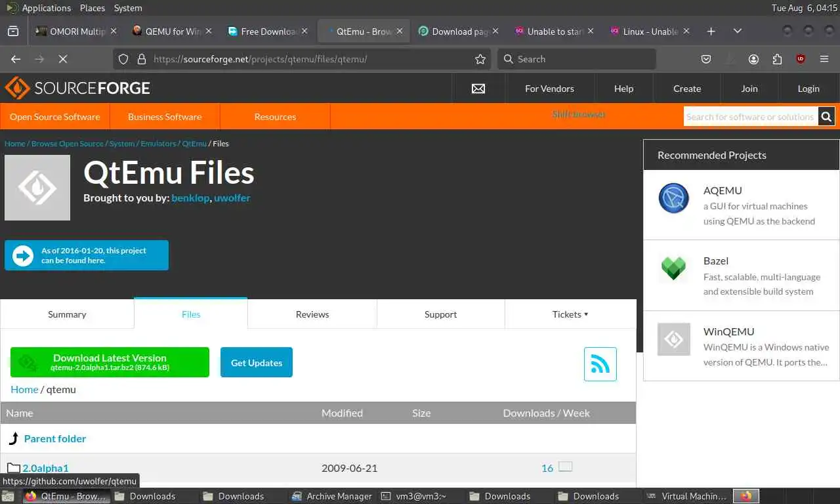
Task: Switch to the Free Download tab
Action: pos(268,31)
